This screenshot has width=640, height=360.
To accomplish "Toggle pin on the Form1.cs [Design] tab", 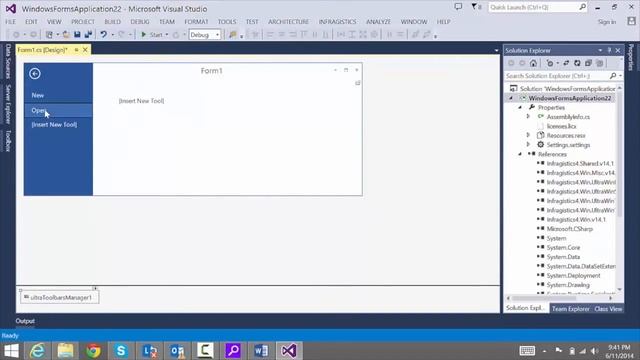I will [76, 50].
